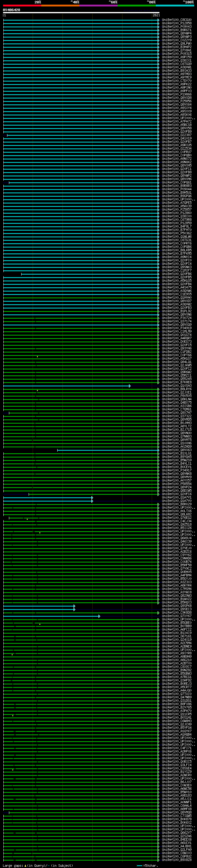Image resolution: width=197 pixels, height=868 pixels.
Task: Click the cyan ~100% legend segment
Action: tap(175, 6)
